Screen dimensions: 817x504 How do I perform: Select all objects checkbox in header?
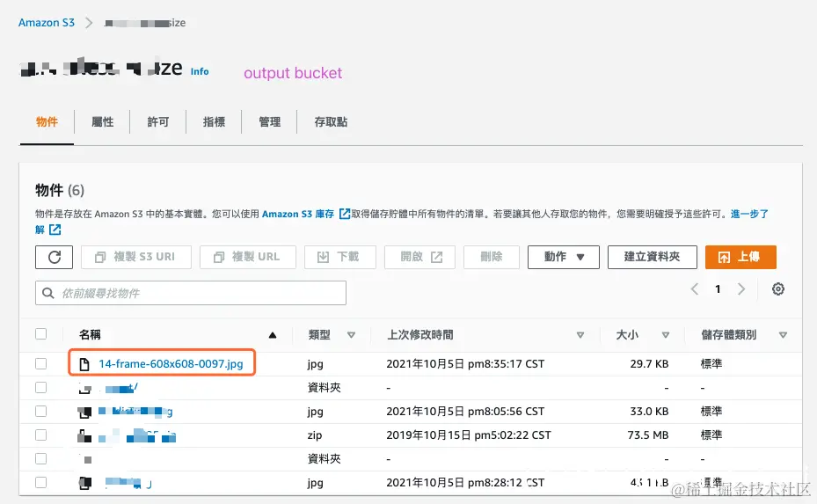pos(41,334)
